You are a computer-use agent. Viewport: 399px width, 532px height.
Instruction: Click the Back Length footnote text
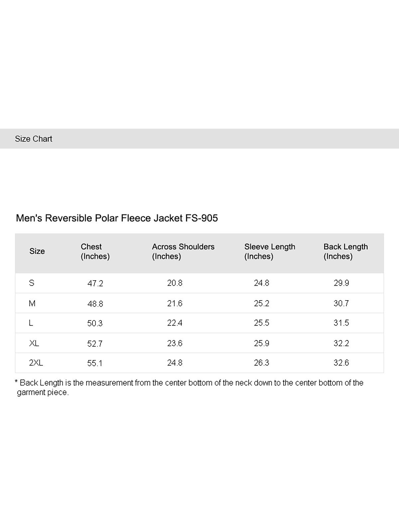click(190, 387)
